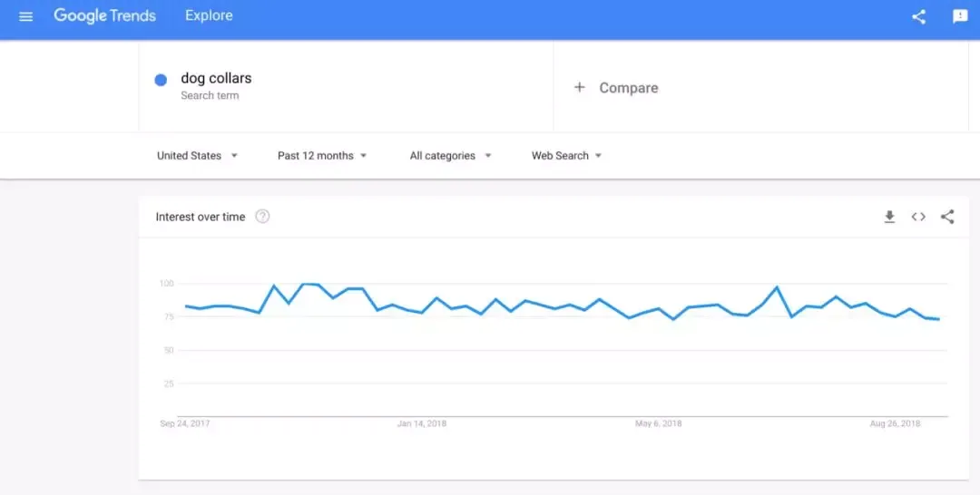Click the May 6, 2018 axis label
The height and width of the screenshot is (495, 980).
click(658, 423)
